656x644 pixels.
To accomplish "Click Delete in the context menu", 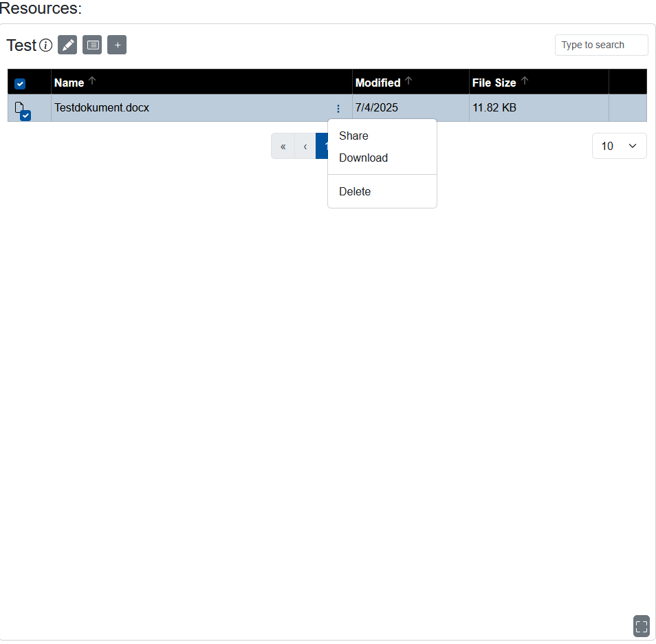I will (x=355, y=191).
